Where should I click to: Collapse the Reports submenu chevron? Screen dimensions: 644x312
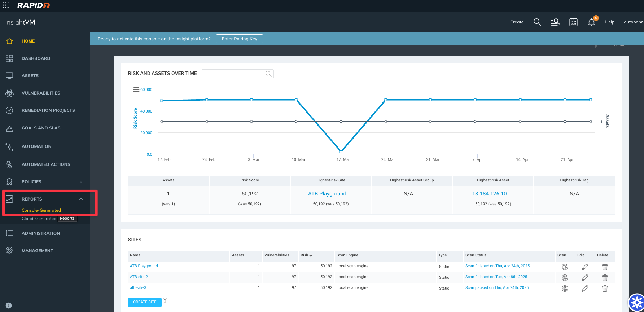pos(81,199)
